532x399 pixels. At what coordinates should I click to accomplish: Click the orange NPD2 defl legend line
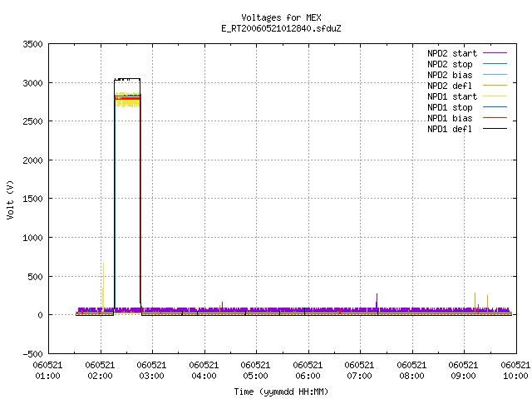coord(495,85)
